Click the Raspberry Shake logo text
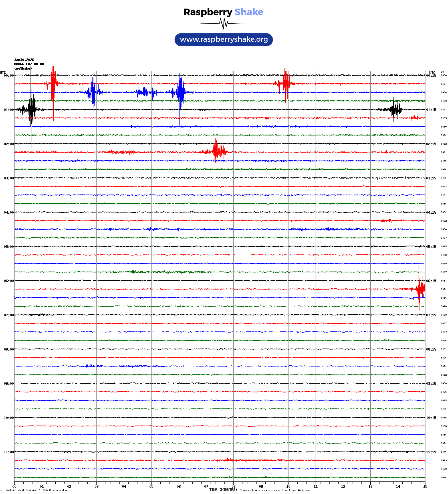 tap(223, 12)
